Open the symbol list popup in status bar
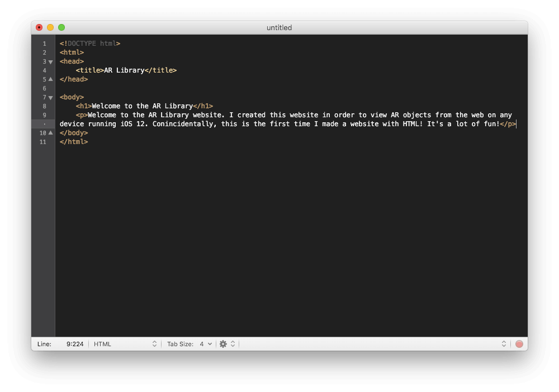The height and width of the screenshot is (392, 559). 503,344
